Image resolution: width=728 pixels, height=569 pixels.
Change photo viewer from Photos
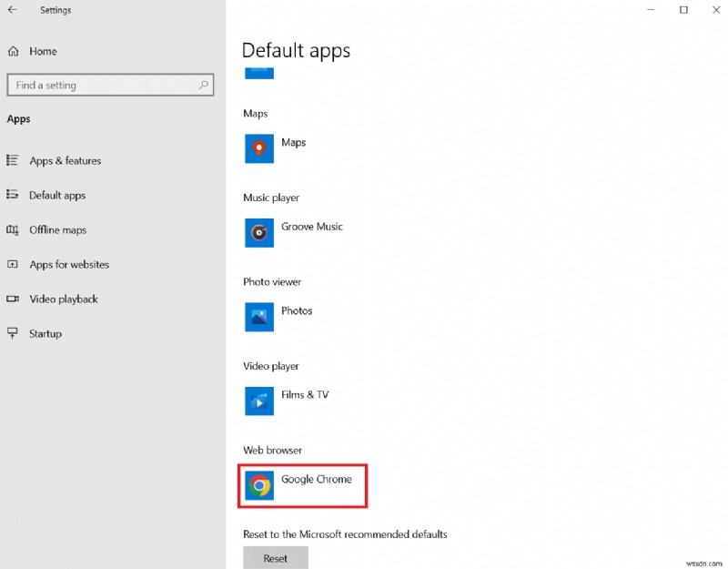point(297,310)
